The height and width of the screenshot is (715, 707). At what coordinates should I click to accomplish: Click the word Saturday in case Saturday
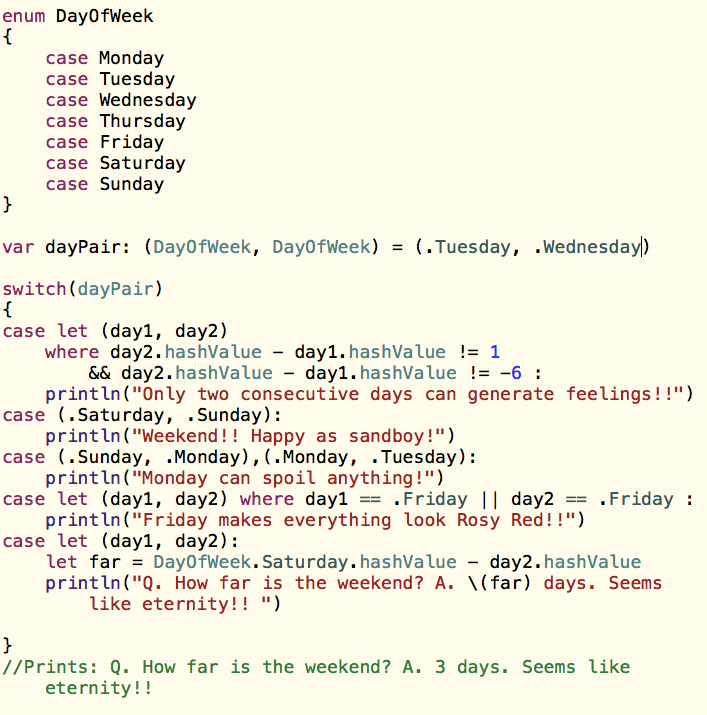point(142,163)
